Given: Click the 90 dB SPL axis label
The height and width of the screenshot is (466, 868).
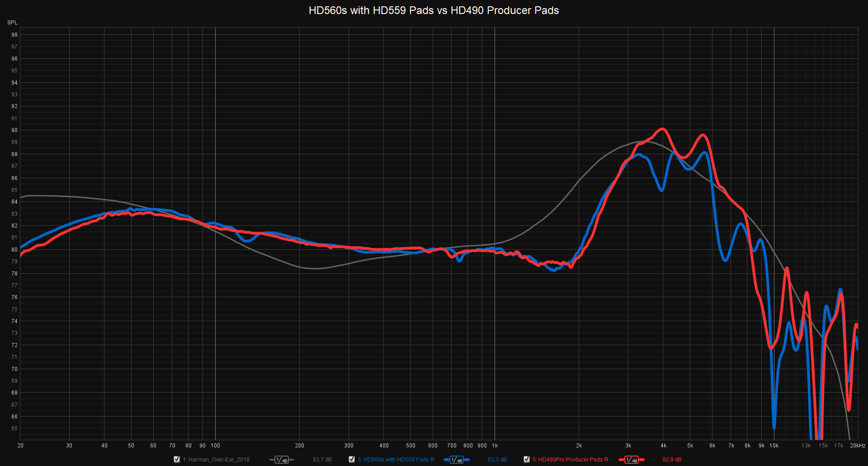Looking at the screenshot, I should (x=14, y=130).
